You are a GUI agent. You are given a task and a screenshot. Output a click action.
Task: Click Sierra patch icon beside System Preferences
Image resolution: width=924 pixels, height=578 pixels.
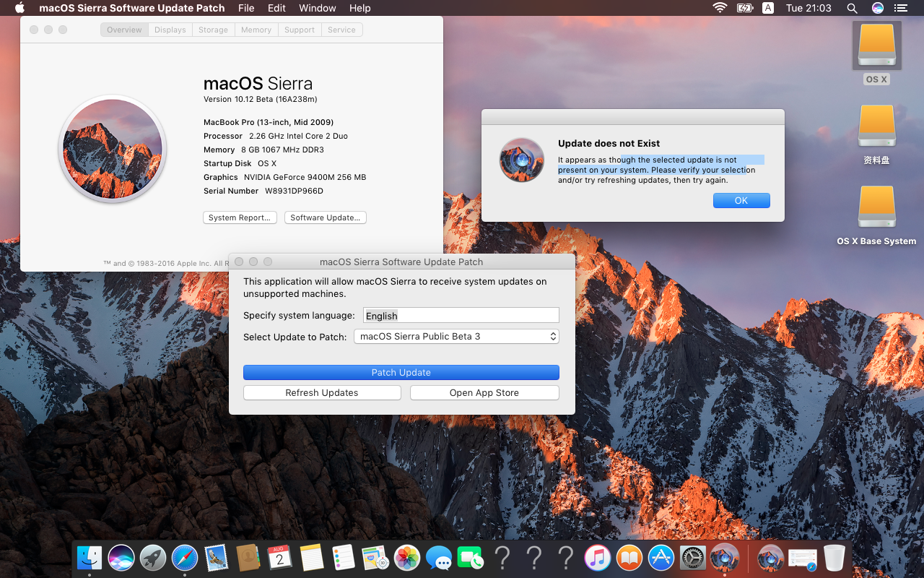click(725, 557)
